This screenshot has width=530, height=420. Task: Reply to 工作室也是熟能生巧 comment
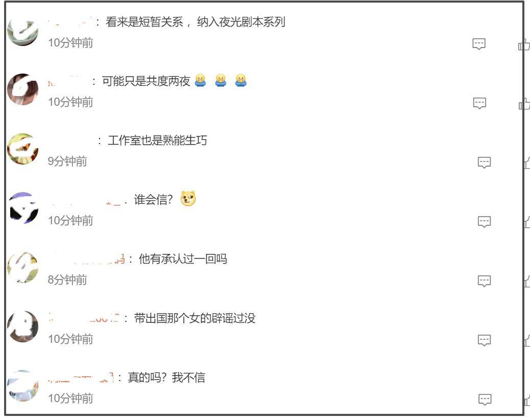[484, 162]
